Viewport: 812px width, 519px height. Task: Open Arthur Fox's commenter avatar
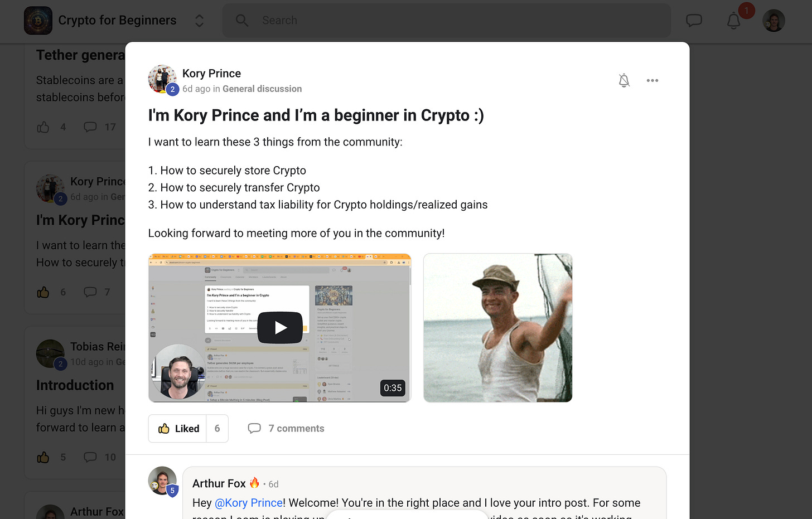pos(162,481)
